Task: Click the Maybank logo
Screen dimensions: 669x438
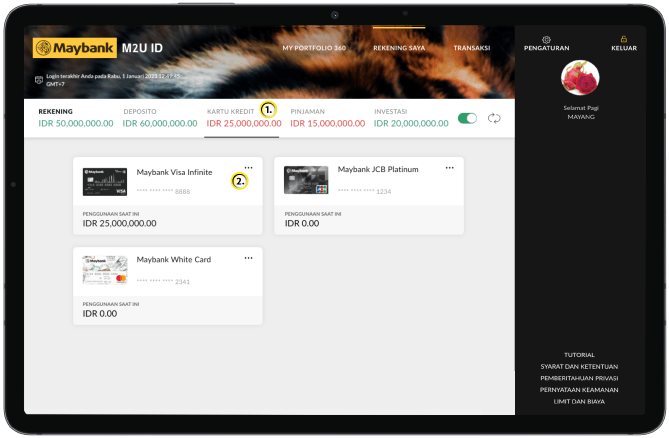Action: (x=74, y=48)
